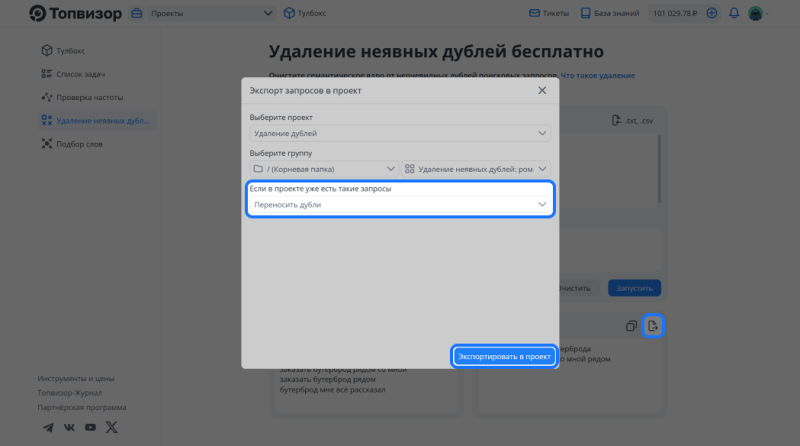Click the Тулбокс cube icon in sidebar
The height and width of the screenshot is (446, 800).
tap(47, 51)
